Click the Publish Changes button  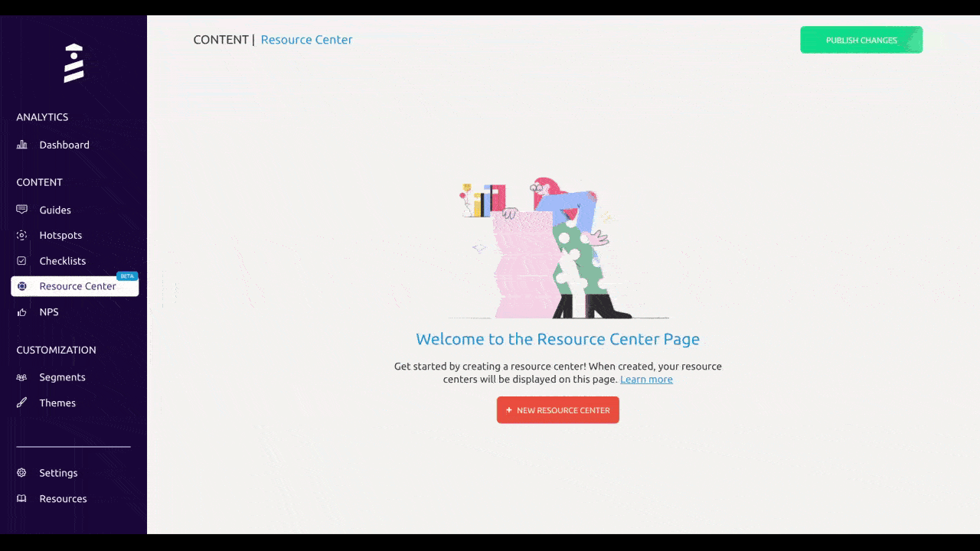pyautogui.click(x=861, y=40)
